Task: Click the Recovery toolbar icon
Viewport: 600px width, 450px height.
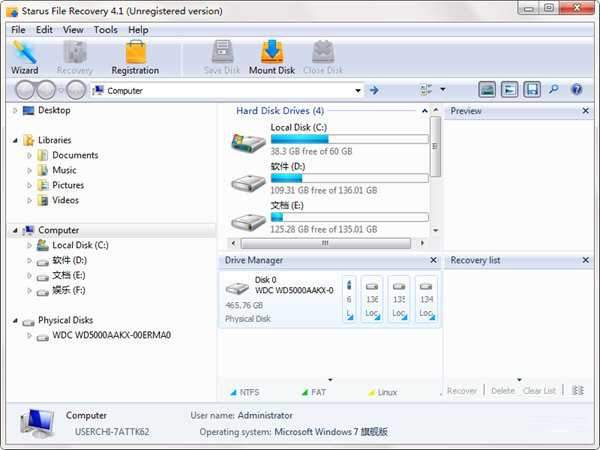Action: click(x=75, y=57)
